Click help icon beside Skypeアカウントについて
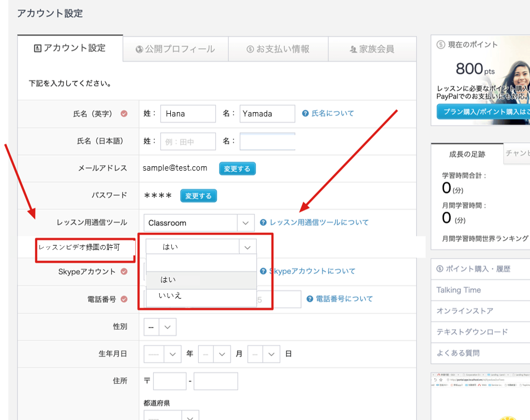Viewport: 530px width, 420px height. pos(263,271)
